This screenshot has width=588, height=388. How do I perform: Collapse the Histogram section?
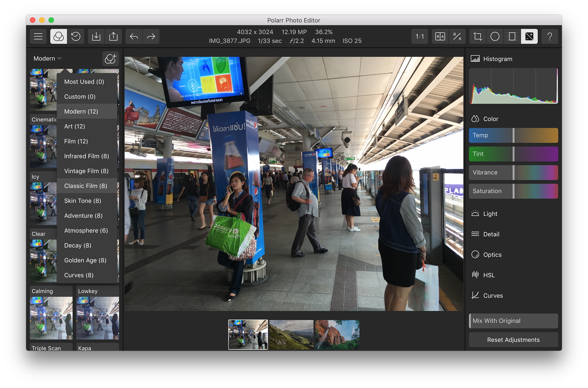492,59
